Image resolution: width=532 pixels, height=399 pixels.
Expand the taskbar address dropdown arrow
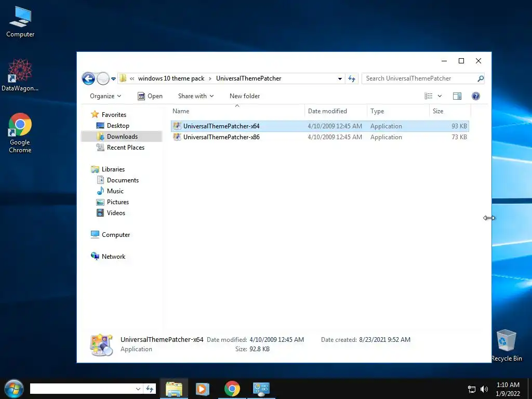click(x=138, y=389)
